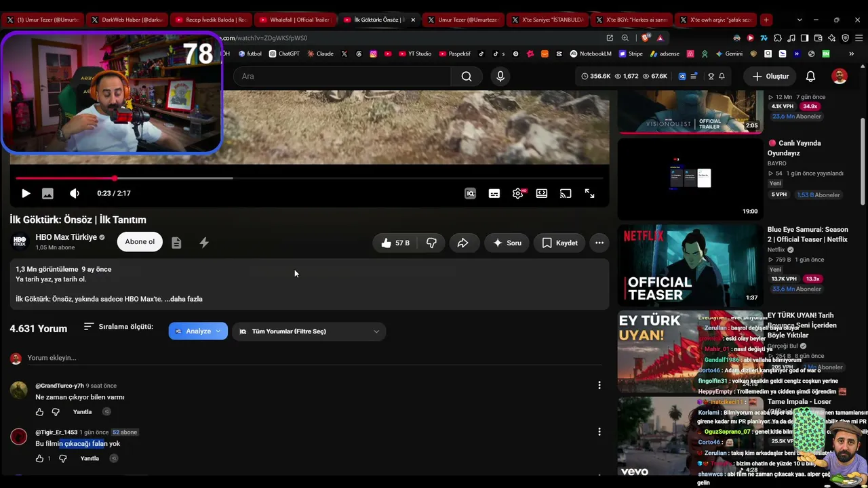868x488 pixels.
Task: Open more actions menu beside Kaydet
Action: point(599,243)
